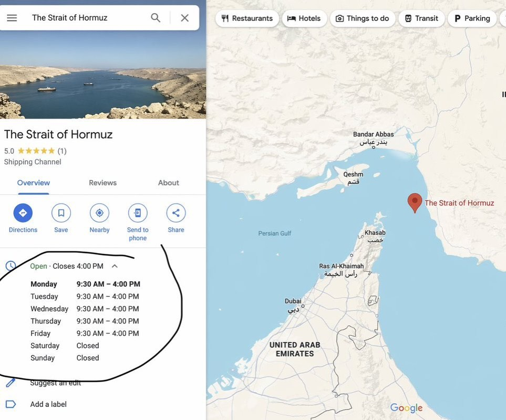Click the Bandar Abbas map label

coord(374,138)
